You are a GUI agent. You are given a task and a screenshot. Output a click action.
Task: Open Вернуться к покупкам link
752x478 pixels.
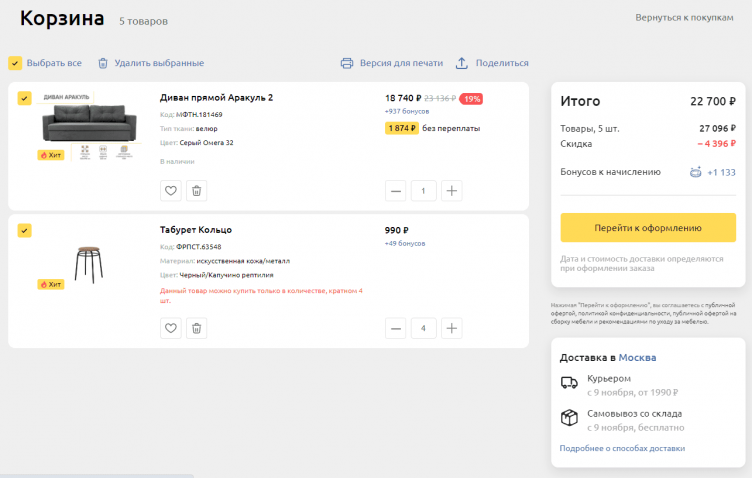click(x=691, y=18)
